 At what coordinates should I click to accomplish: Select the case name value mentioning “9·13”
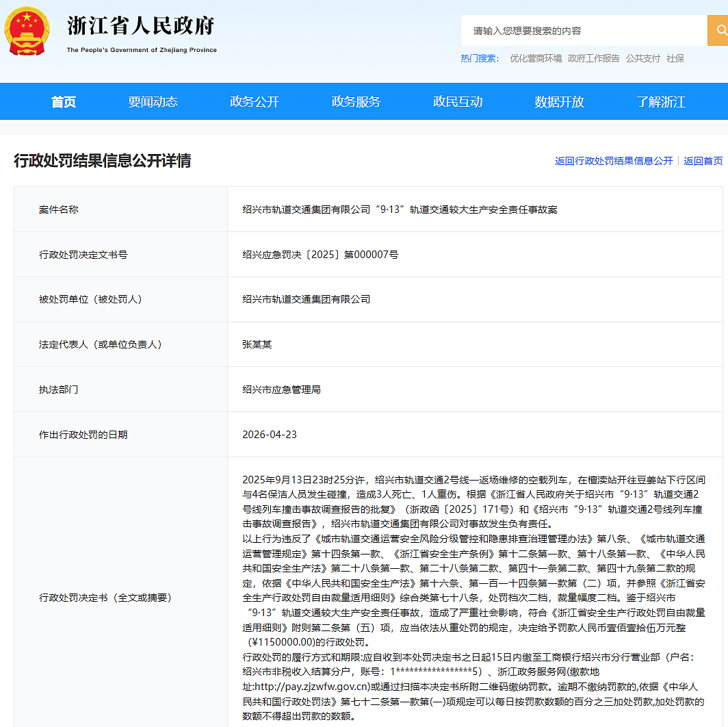click(x=400, y=209)
